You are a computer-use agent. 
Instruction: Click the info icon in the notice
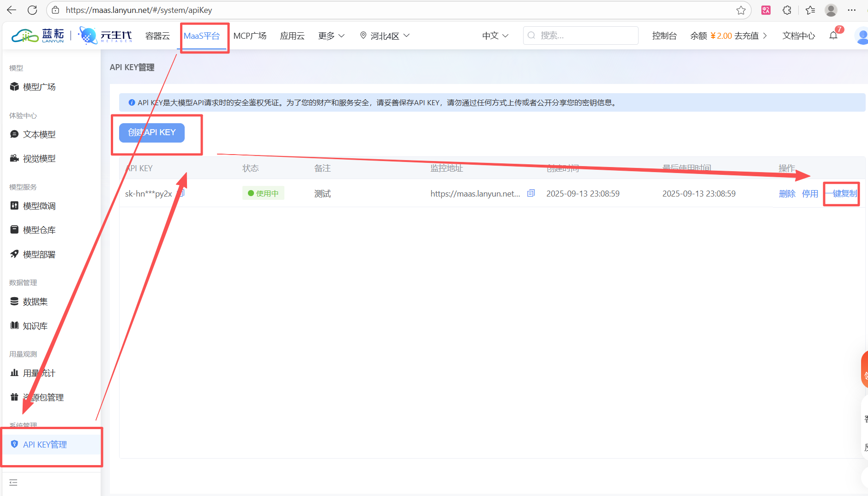click(132, 102)
